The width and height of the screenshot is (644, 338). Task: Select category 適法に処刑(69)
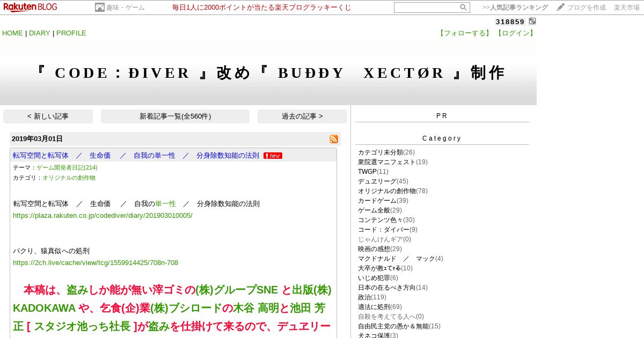(380, 307)
